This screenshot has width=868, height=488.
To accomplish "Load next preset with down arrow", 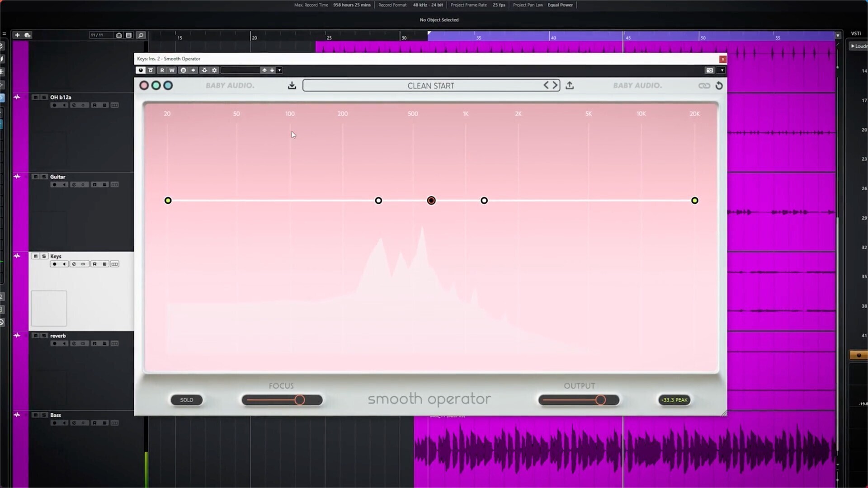I will [272, 70].
